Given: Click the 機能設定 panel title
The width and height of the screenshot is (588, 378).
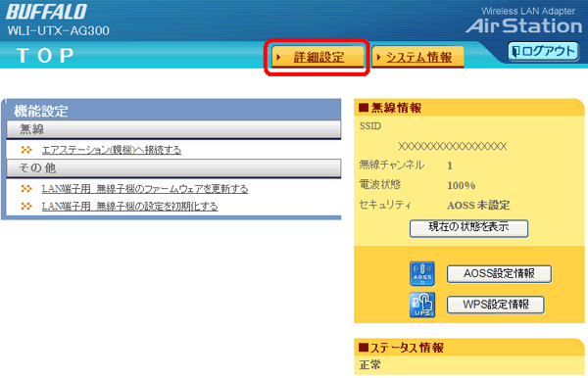Looking at the screenshot, I should click(x=41, y=111).
